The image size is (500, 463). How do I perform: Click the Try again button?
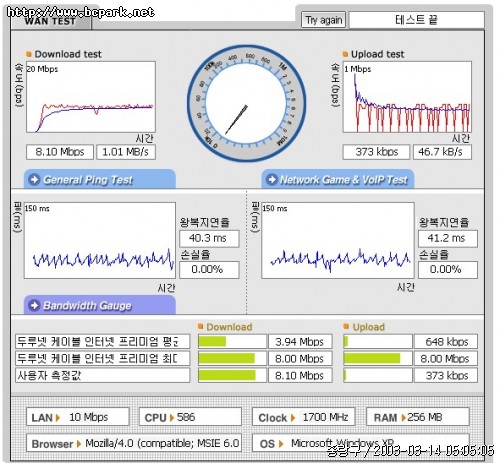[323, 20]
